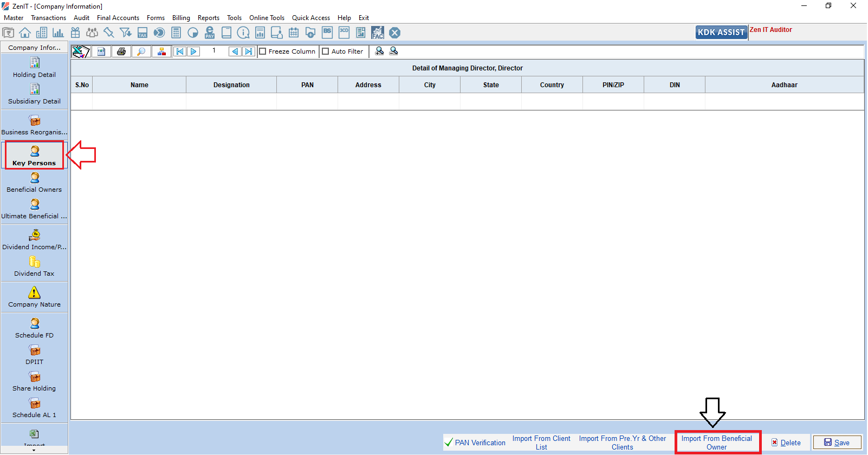This screenshot has width=868, height=455.
Task: Select Share Holding in sidebar
Action: (x=34, y=381)
